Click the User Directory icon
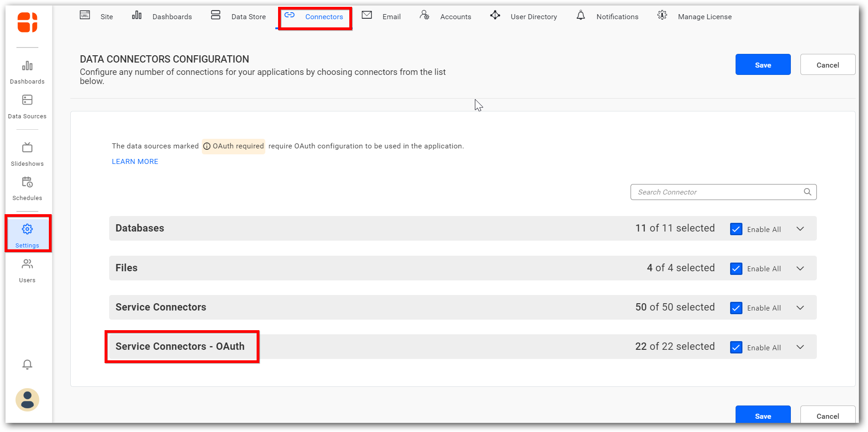This screenshot has height=432, width=868. tap(495, 15)
